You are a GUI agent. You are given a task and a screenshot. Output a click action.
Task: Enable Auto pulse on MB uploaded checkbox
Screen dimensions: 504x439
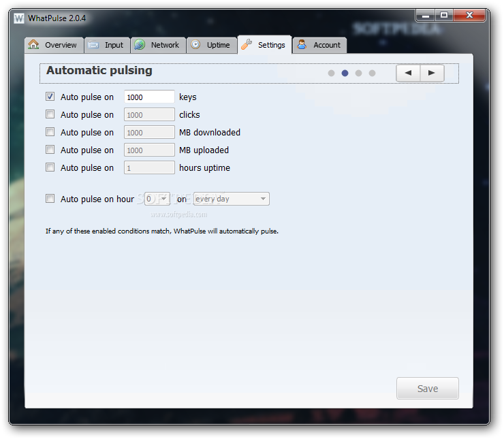point(50,149)
